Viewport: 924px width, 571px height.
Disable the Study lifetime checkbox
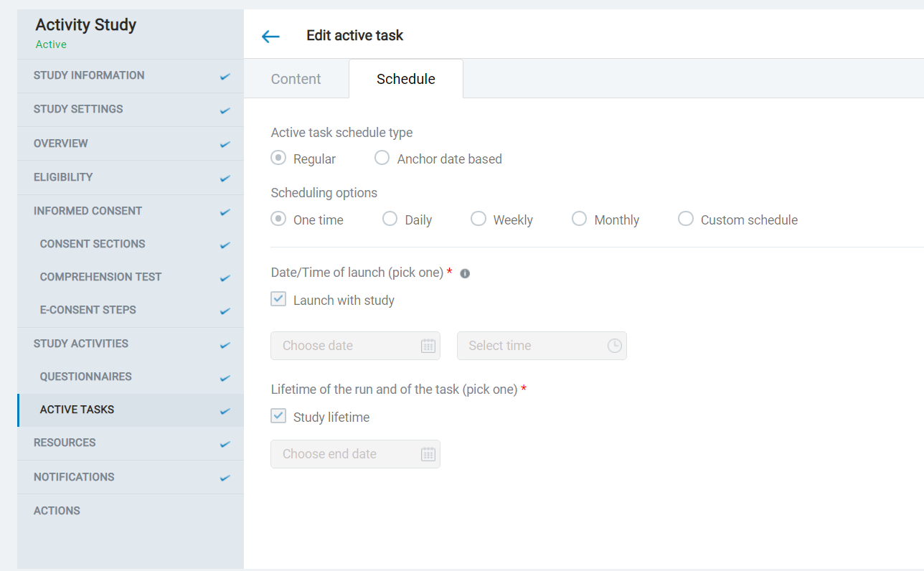coord(278,416)
